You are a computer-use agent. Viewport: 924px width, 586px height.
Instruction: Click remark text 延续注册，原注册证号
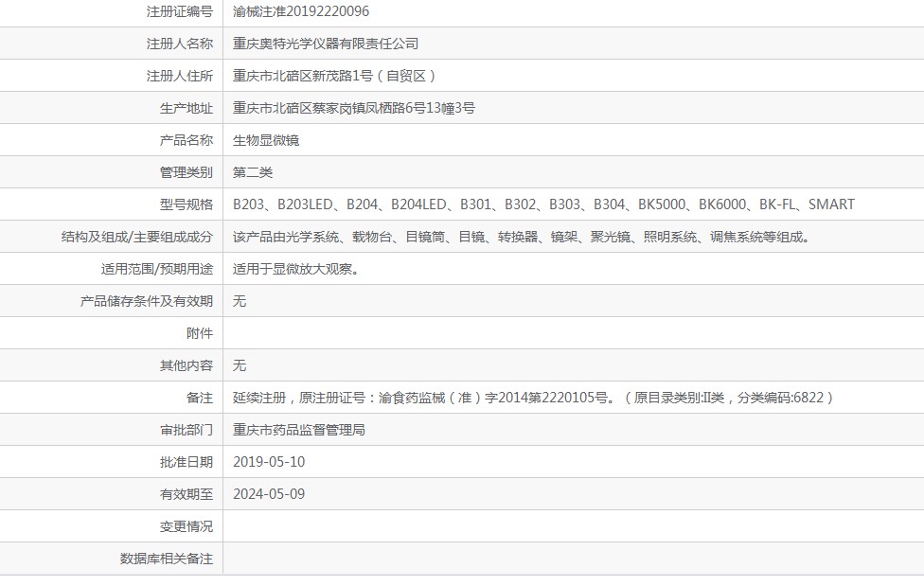(534, 398)
